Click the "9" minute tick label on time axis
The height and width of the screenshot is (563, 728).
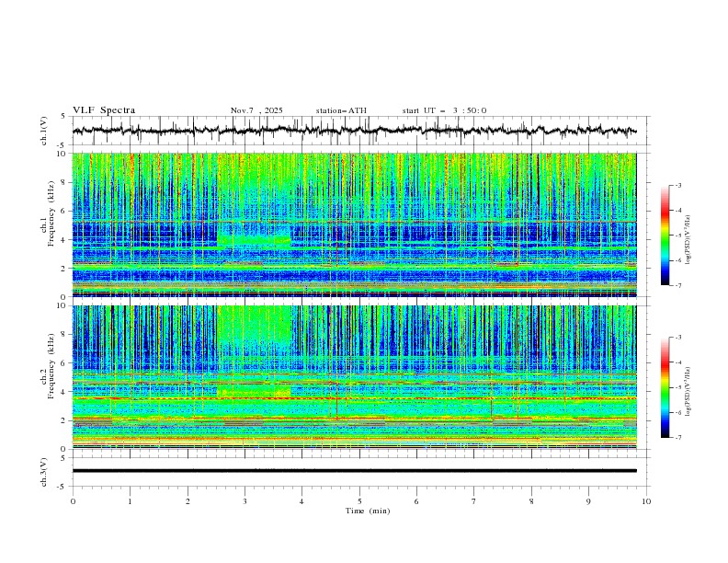pos(588,501)
